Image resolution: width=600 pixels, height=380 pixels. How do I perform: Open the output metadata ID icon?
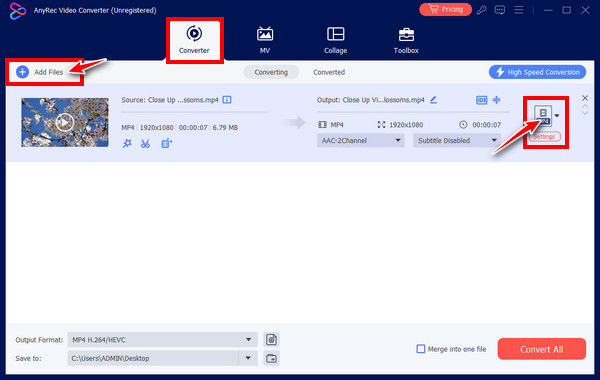coord(481,100)
